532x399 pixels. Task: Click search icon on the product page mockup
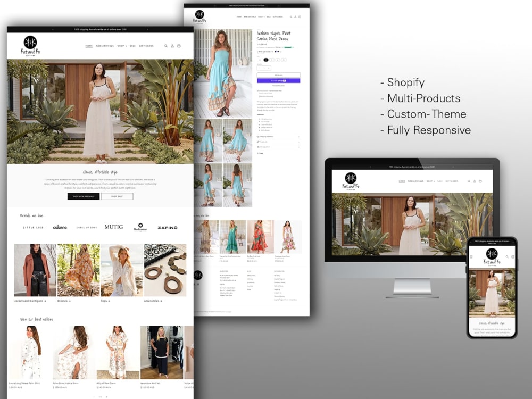tap(291, 16)
